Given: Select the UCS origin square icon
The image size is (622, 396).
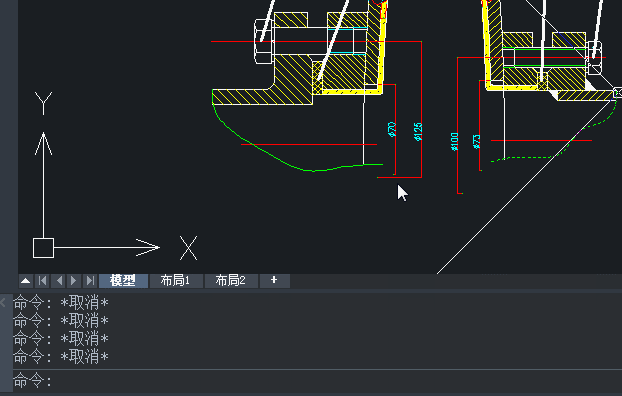Looking at the screenshot, I should coord(43,248).
